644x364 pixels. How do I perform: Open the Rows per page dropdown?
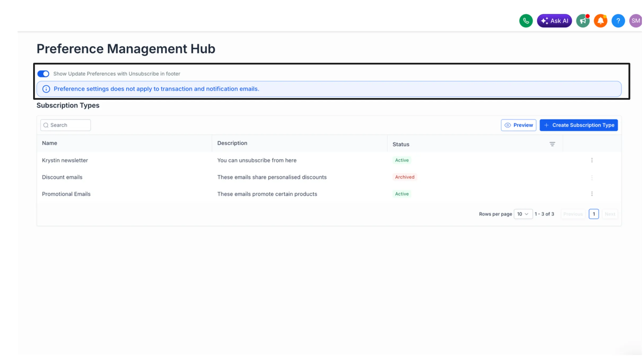pyautogui.click(x=523, y=214)
